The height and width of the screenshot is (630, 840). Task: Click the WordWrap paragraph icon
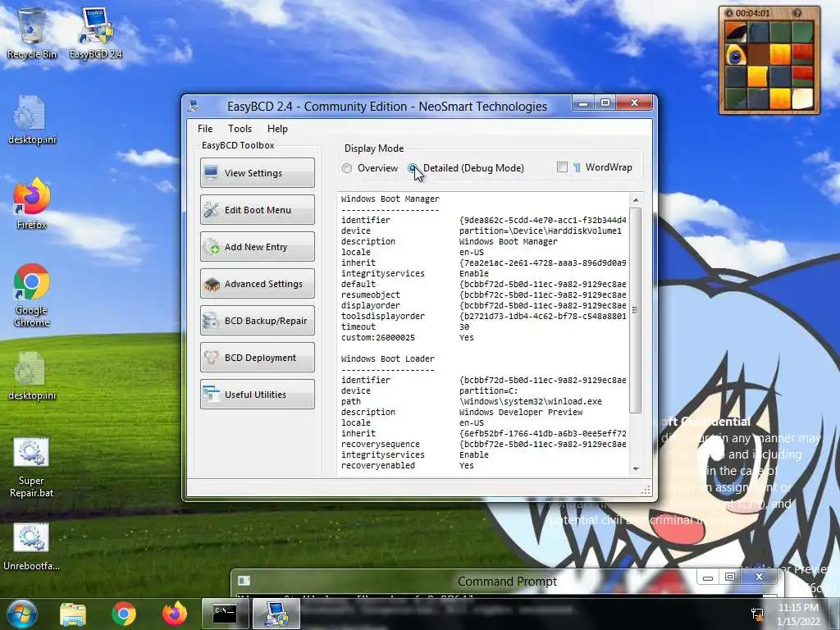tap(577, 167)
